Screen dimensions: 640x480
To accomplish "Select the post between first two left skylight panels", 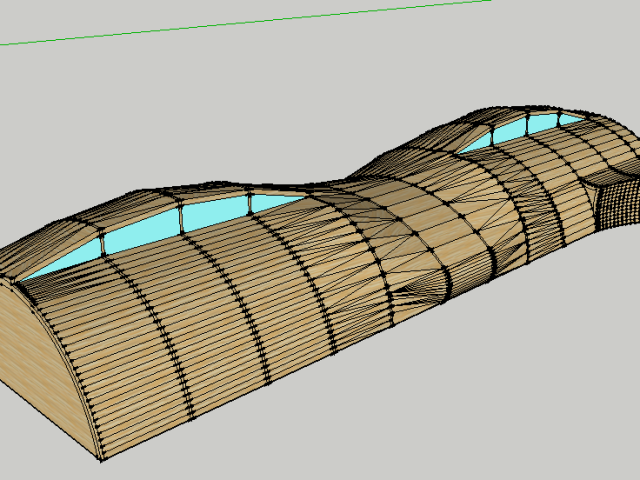I will click(x=103, y=241).
